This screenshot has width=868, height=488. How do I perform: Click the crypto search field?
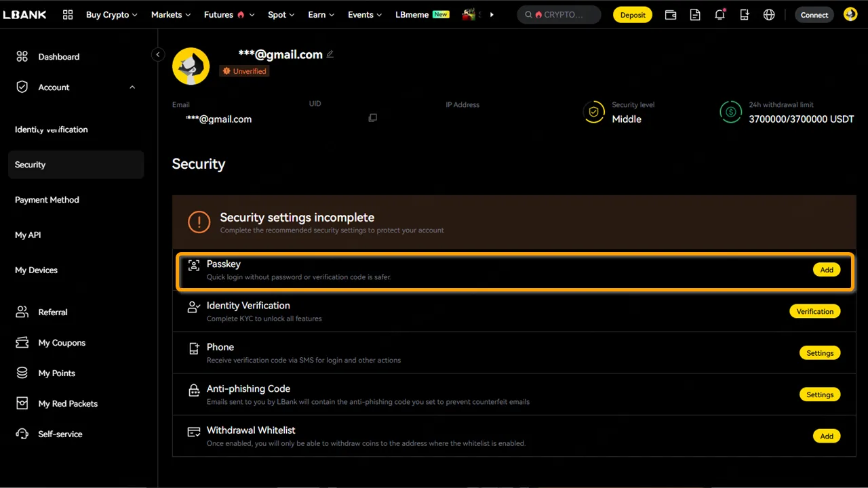[x=559, y=15]
